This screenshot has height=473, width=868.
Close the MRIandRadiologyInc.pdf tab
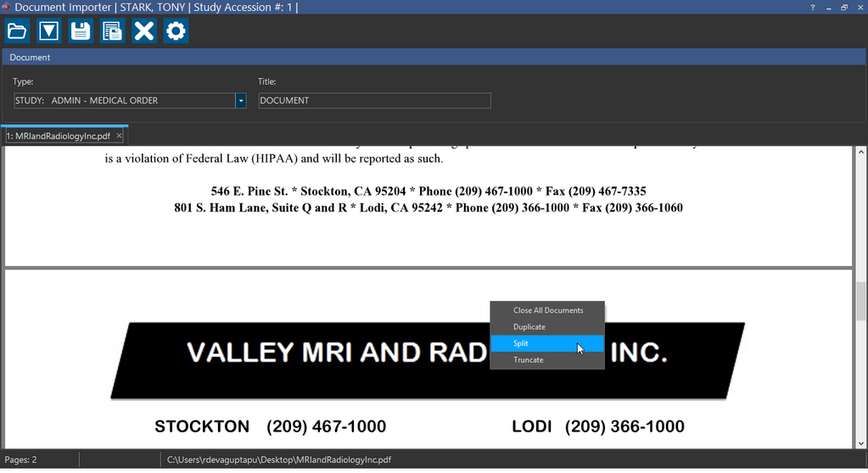120,136
